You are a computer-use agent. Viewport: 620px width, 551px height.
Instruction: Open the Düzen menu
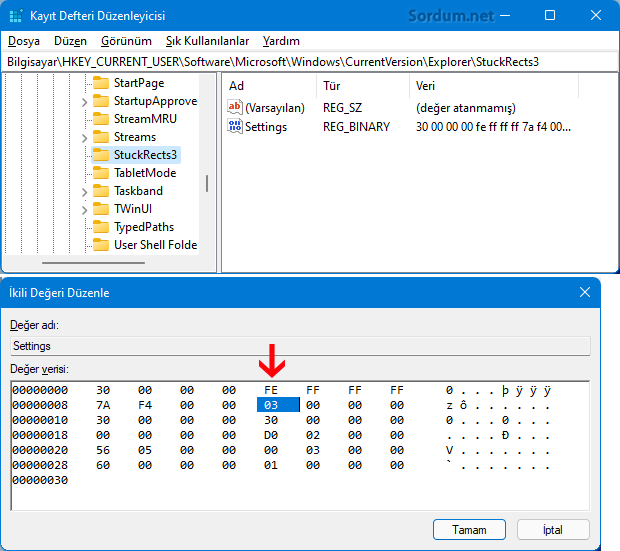click(70, 41)
